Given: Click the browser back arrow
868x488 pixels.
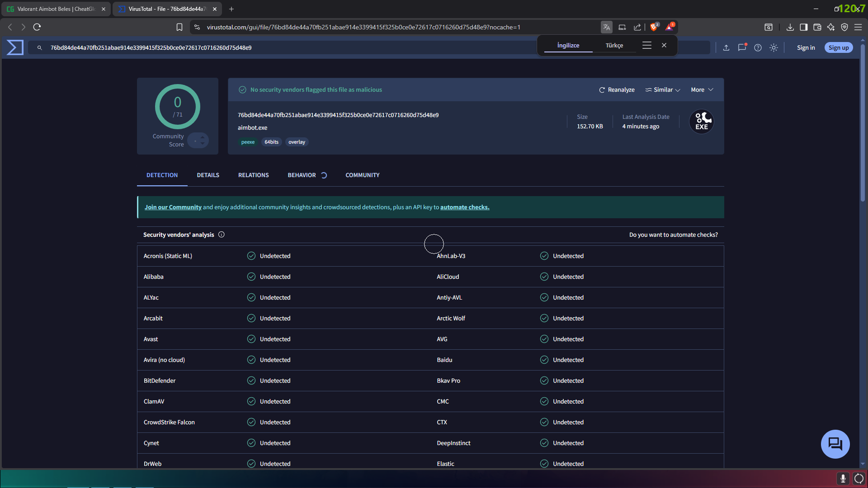Looking at the screenshot, I should pyautogui.click(x=10, y=27).
